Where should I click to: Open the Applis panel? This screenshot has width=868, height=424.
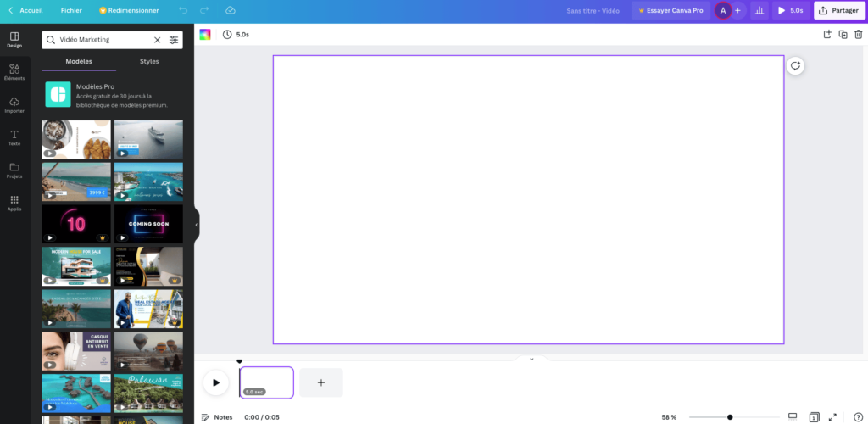14,203
